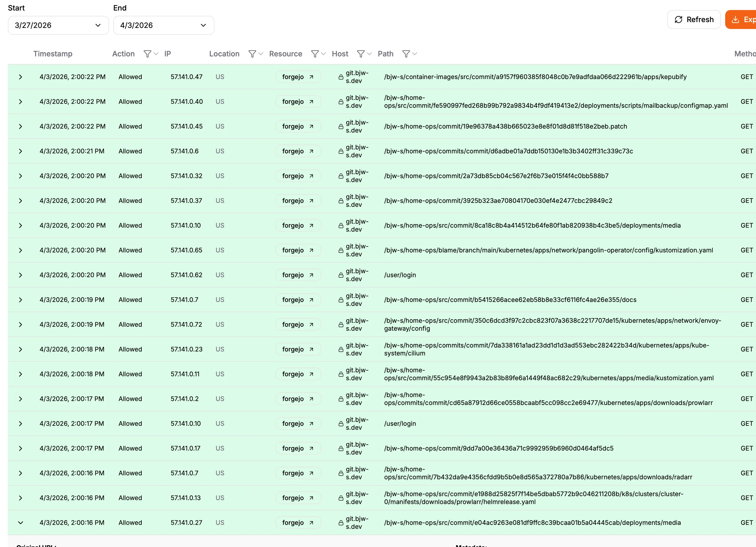Click the path ending in apps/downloads/radarr
Image resolution: width=756 pixels, height=547 pixels.
click(x=538, y=473)
